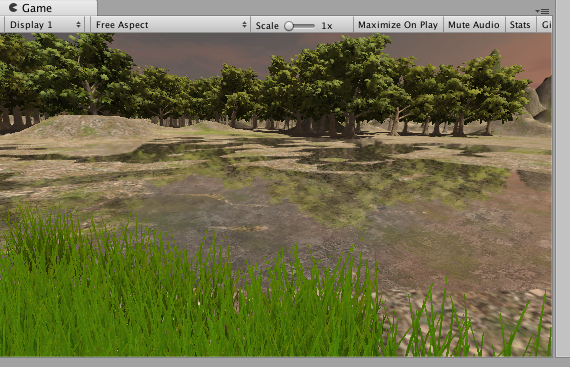This screenshot has height=367, width=570.
Task: Click the rocky cliff at right edge
Action: click(542, 100)
